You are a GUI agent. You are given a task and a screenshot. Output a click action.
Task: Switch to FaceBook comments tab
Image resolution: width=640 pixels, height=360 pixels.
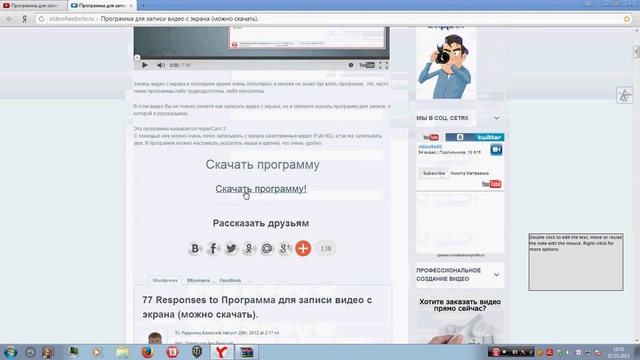point(230,280)
